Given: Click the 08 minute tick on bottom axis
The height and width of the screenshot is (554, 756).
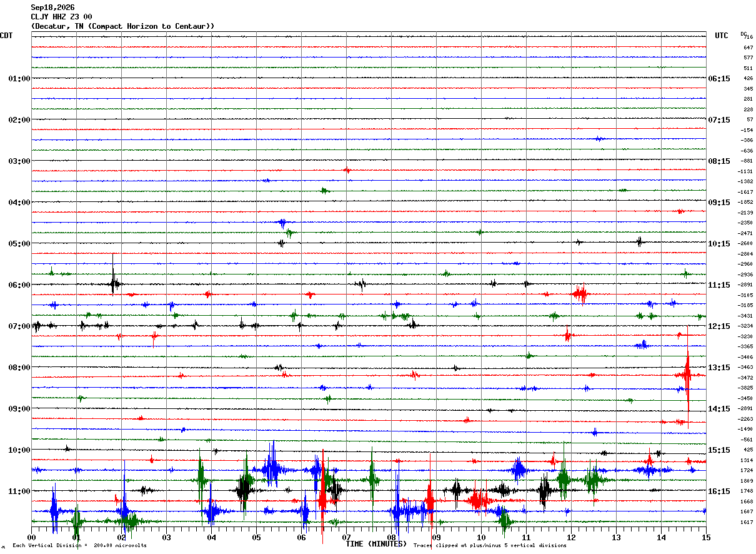Looking at the screenshot, I should (x=392, y=537).
